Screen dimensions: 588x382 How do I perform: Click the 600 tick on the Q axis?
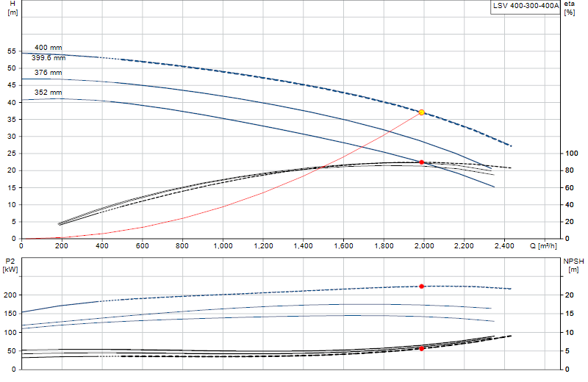point(143,246)
